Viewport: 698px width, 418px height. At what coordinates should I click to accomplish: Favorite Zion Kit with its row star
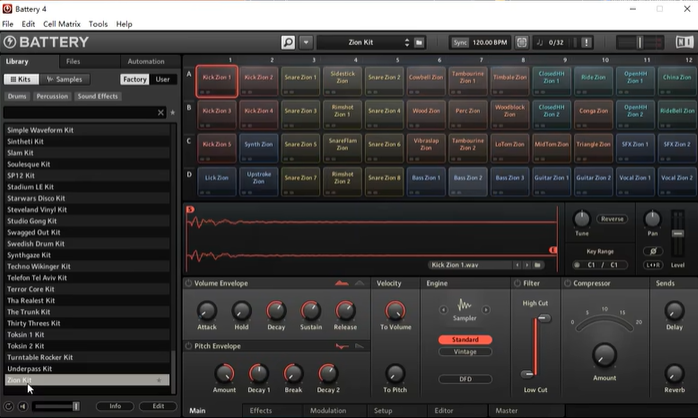coord(159,380)
